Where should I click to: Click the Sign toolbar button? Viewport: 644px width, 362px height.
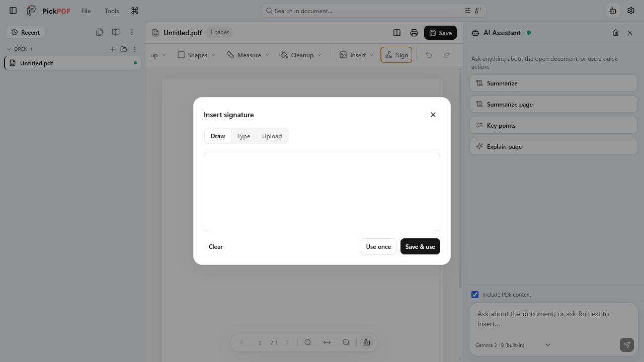click(396, 55)
